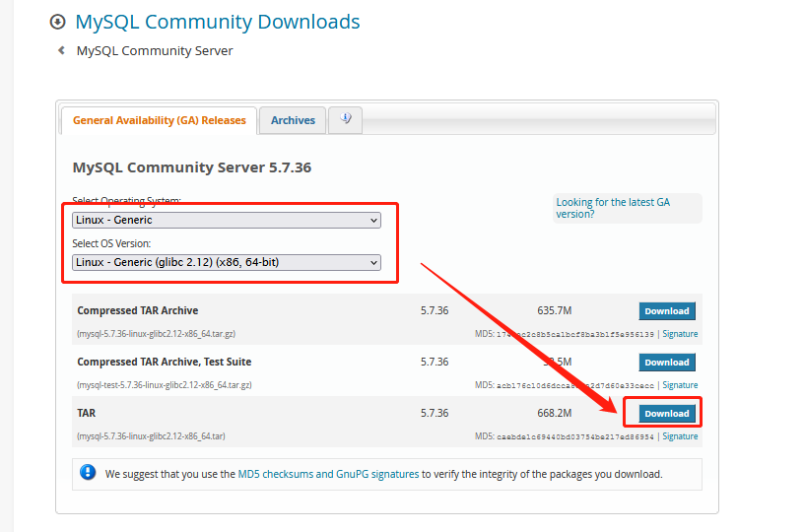
Task: Download the 668.2M TAR package
Action: (667, 414)
